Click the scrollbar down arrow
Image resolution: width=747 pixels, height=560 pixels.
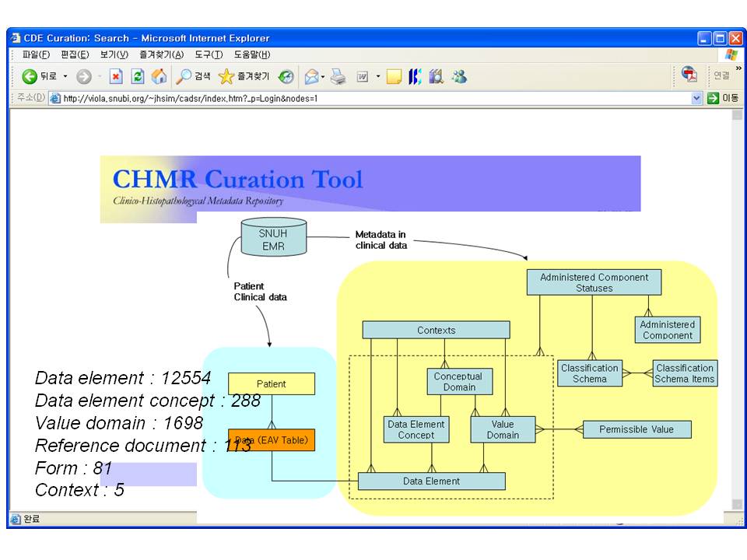737,504
